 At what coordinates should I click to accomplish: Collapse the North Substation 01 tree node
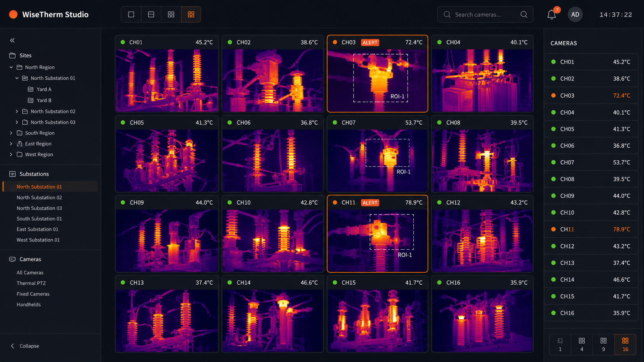[x=17, y=78]
